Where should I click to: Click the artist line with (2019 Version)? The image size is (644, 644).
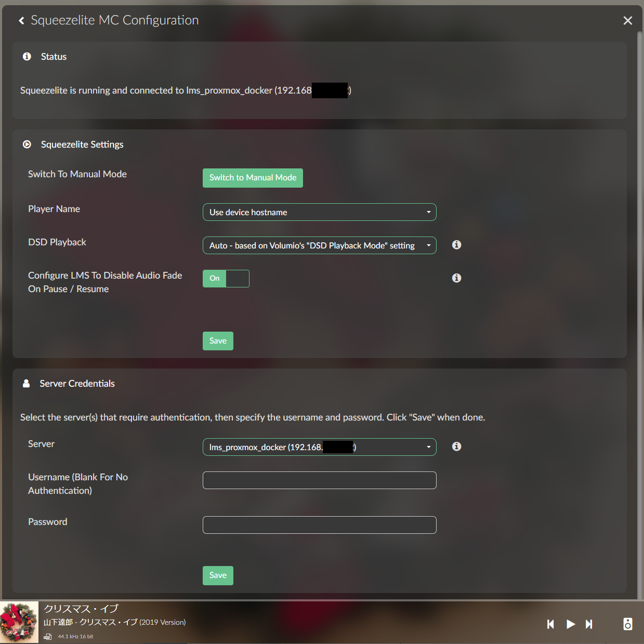114,622
